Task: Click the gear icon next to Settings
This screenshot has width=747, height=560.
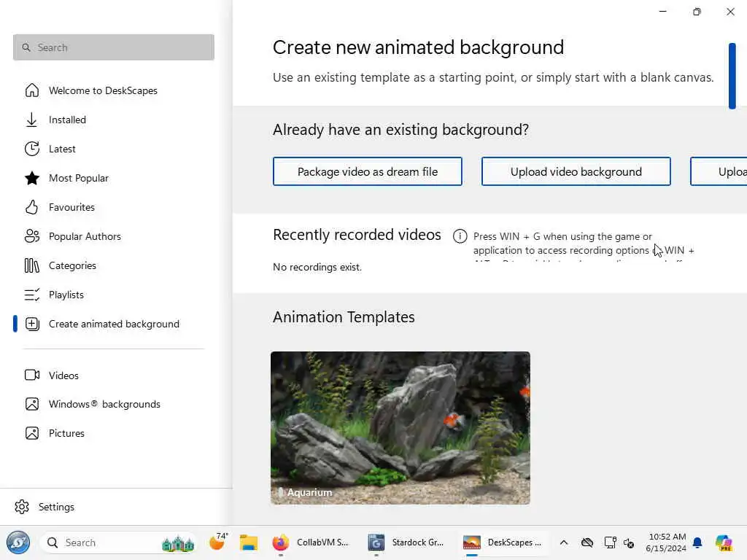Action: [22, 507]
